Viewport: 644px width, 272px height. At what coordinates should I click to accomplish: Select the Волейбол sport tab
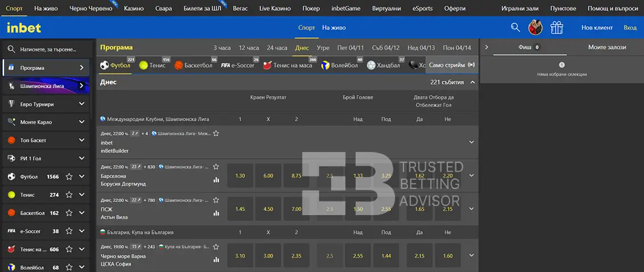[340, 65]
